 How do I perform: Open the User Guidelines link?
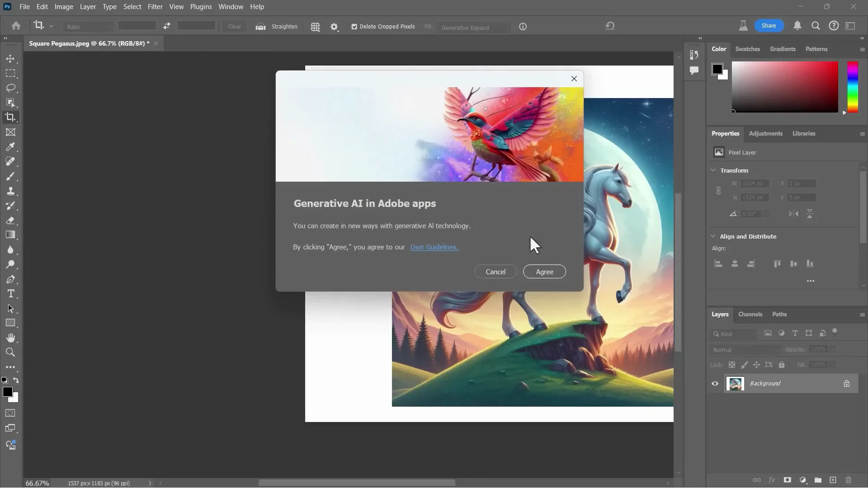(434, 247)
